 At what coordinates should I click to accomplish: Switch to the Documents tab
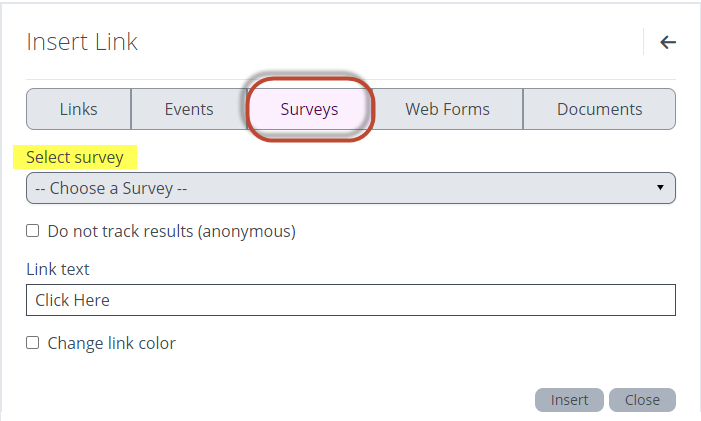coord(599,109)
